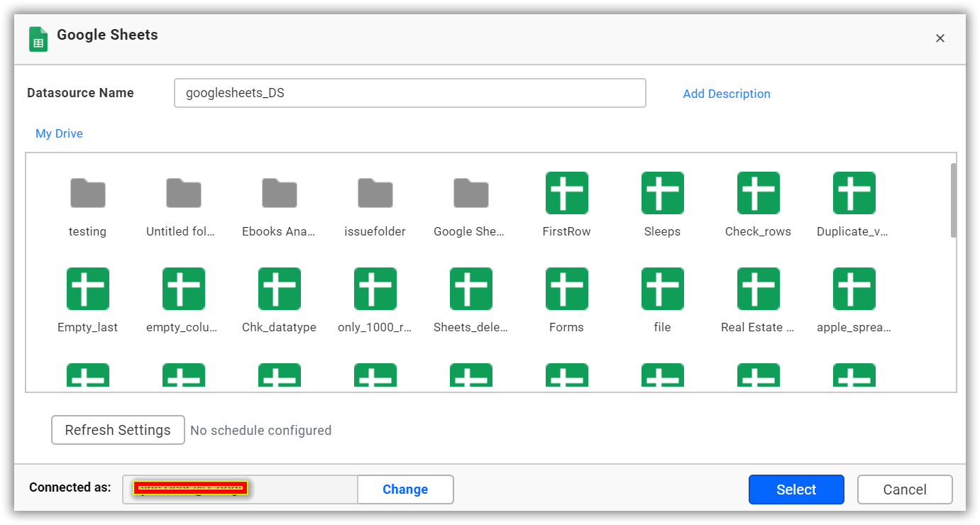Click the 'issuefolder' label text
The height and width of the screenshot is (525, 980).
375,231
